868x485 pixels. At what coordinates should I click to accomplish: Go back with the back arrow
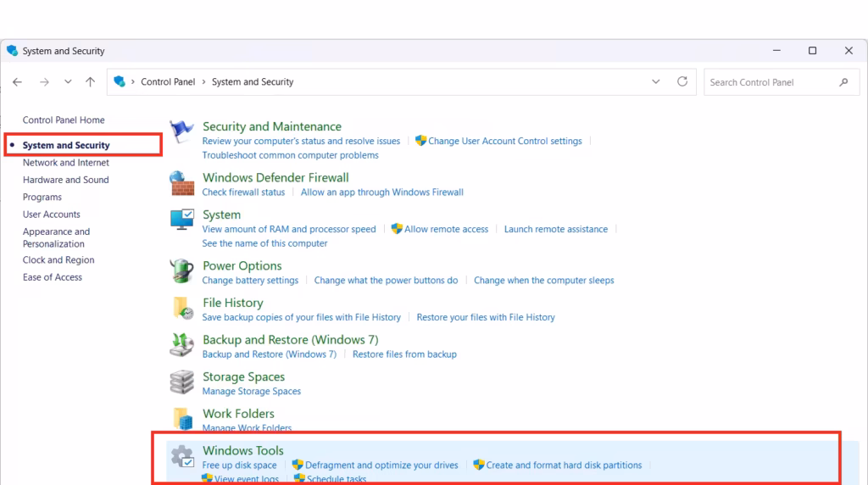(17, 82)
